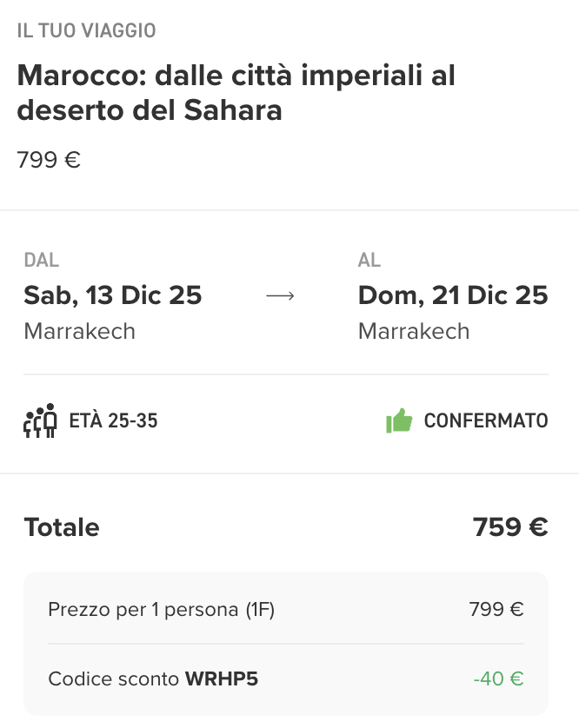
Task: Click the 799 € per-person price amount
Action: 496,610
